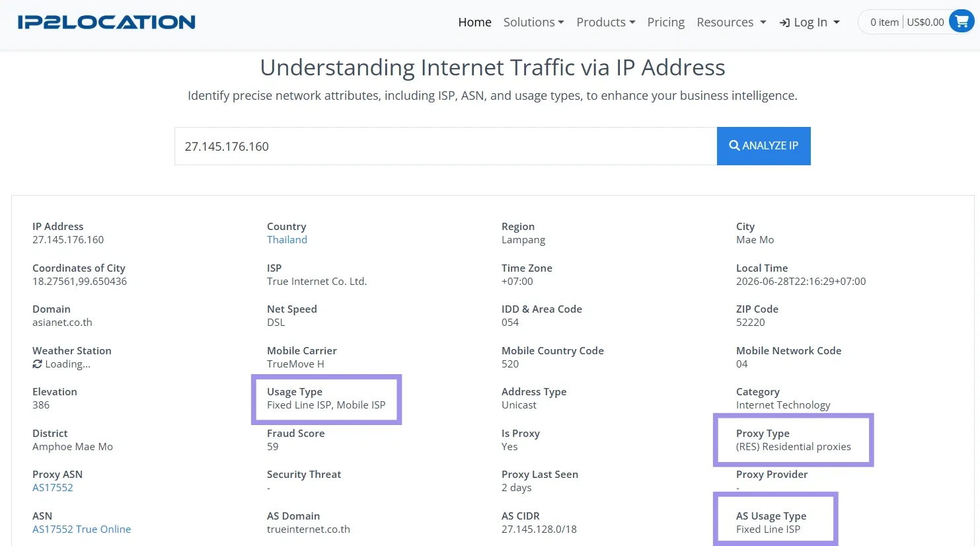Select the ISP value True Internet Co. Ltd.
The image size is (980, 546).
[317, 282]
